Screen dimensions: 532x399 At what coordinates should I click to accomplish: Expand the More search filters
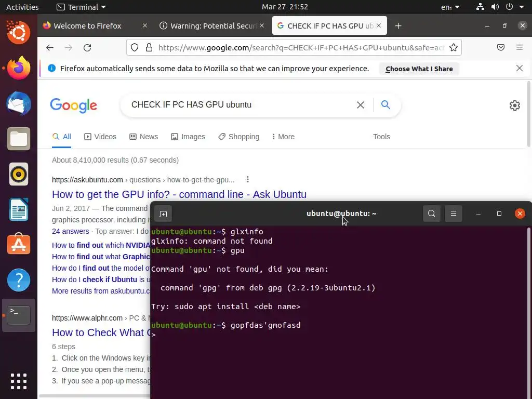(x=283, y=137)
